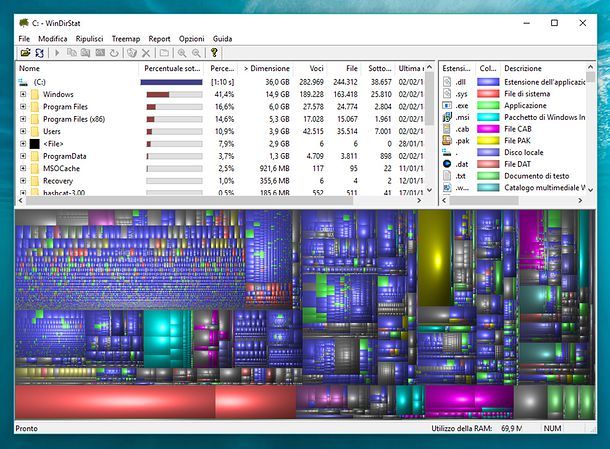Expand the Program Files node
Image resolution: width=610 pixels, height=449 pixels.
click(23, 107)
